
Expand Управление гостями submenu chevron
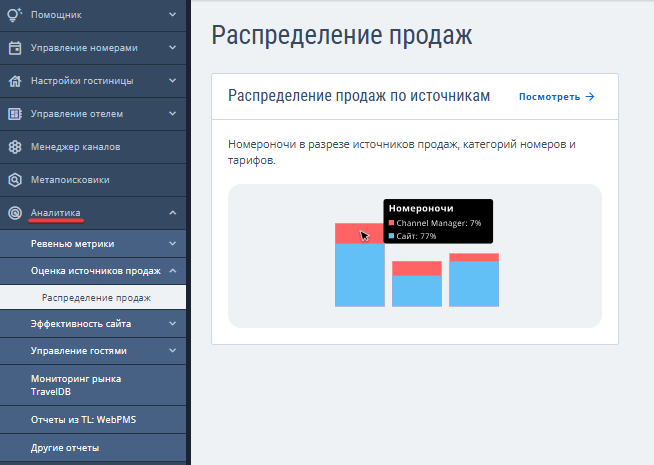(x=172, y=351)
